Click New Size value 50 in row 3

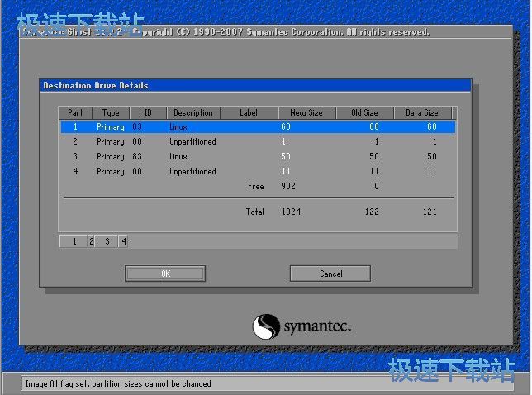click(286, 156)
